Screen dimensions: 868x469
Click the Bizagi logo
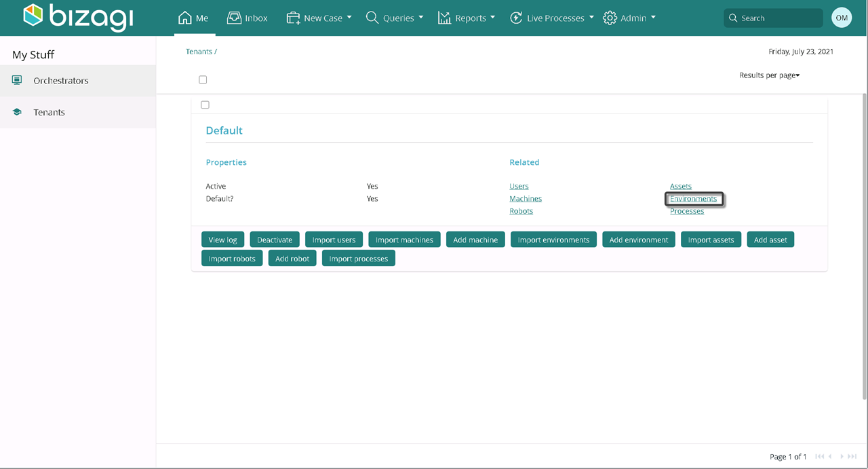click(x=78, y=18)
